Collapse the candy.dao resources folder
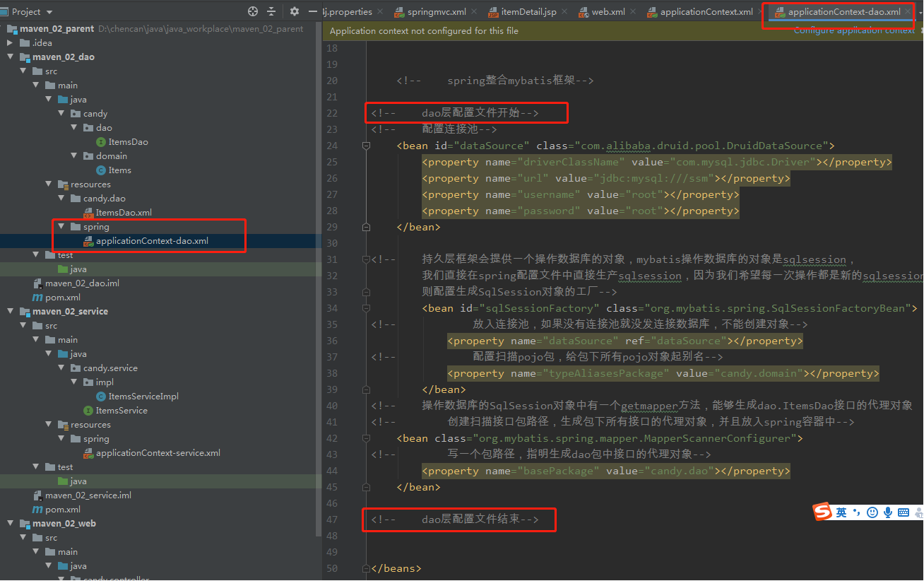 tap(61, 199)
